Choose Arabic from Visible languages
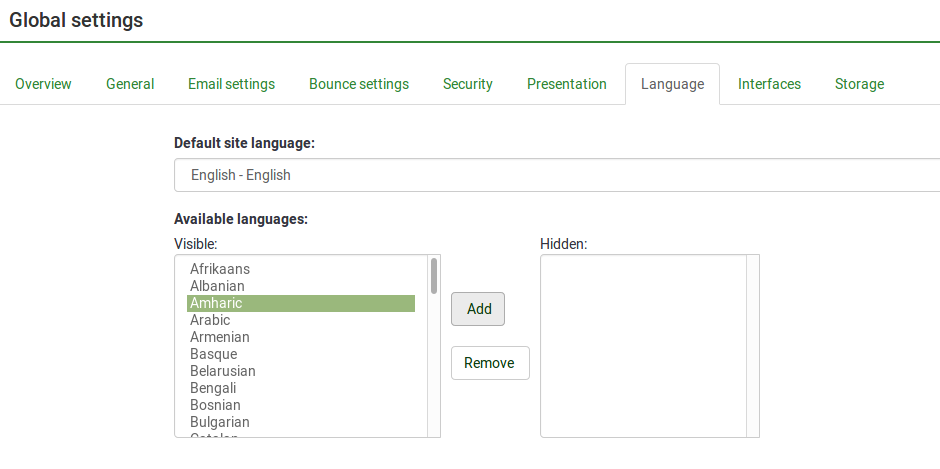 (x=210, y=320)
